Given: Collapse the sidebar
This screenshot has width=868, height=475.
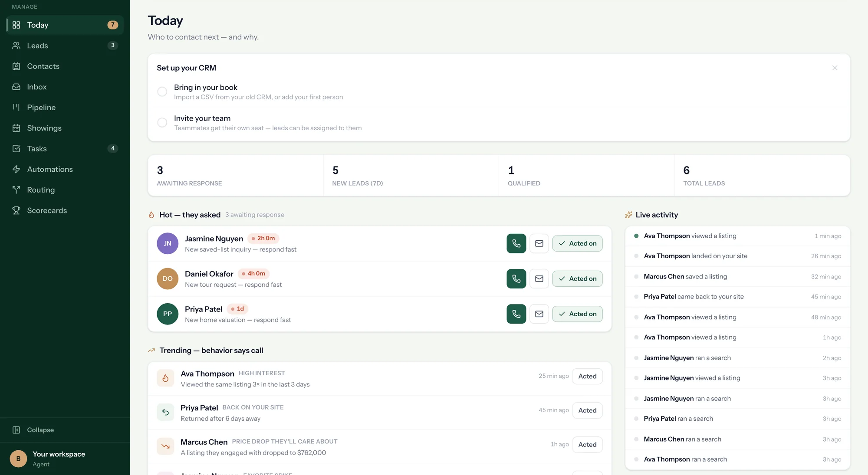Looking at the screenshot, I should pos(65,430).
